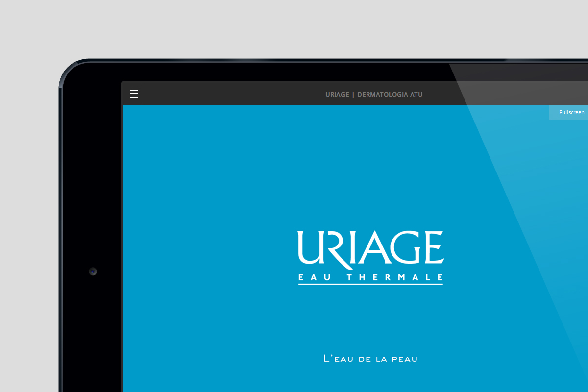588x392 pixels.
Task: Select the word THERMALE beneath the logo
Action: point(394,277)
